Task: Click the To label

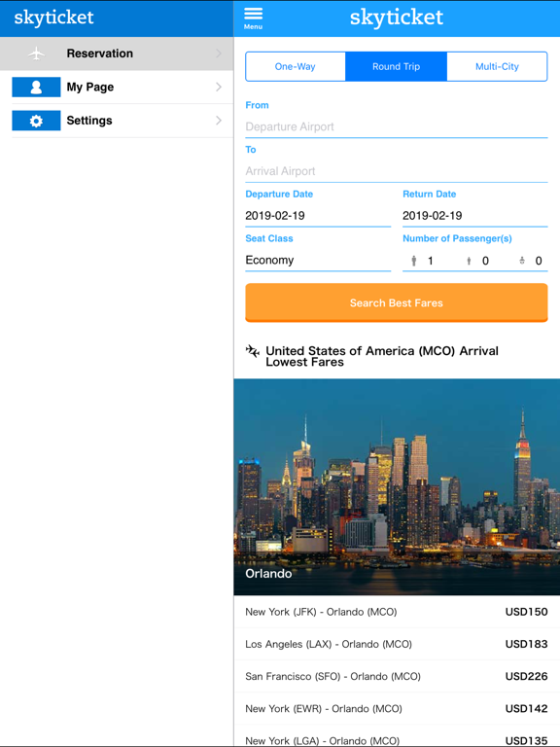Action: [251, 150]
